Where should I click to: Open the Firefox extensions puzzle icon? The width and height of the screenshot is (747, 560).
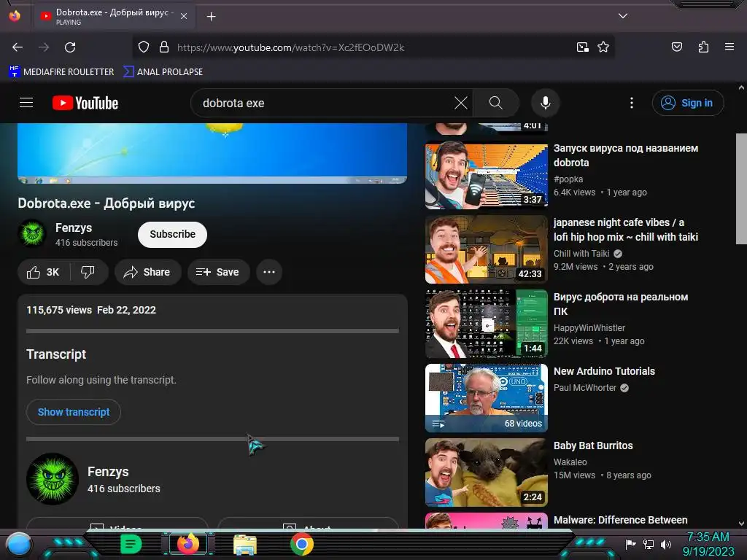tap(703, 47)
